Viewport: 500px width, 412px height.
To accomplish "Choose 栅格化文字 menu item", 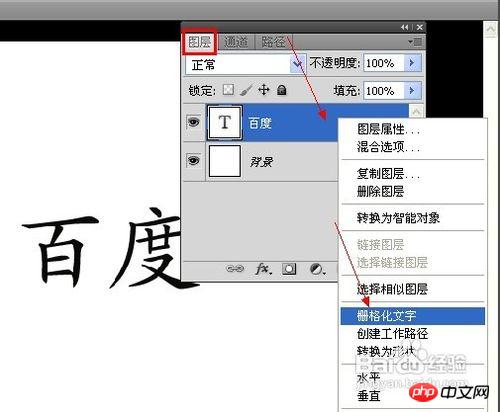I will click(412, 316).
